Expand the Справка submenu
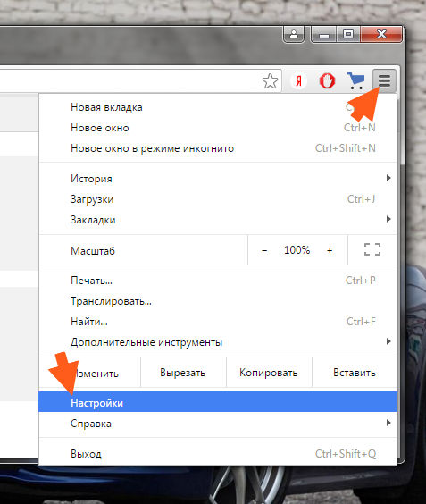 coord(218,424)
